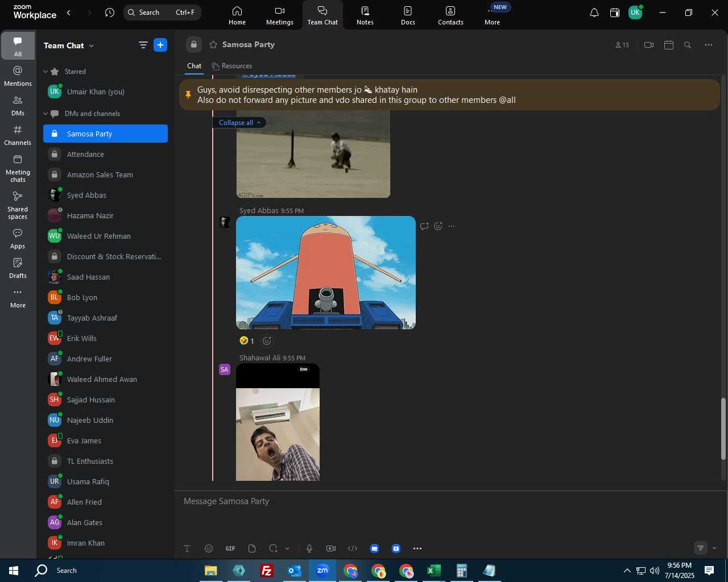Star the Samosa Party channel
The width and height of the screenshot is (728, 582).
[x=213, y=44]
